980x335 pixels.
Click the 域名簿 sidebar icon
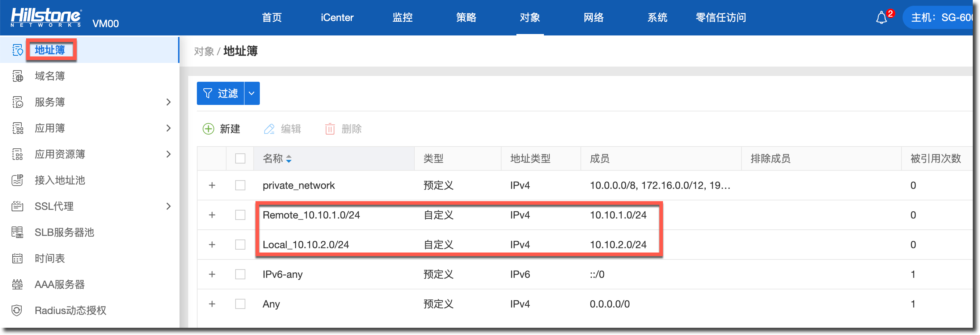tap(17, 76)
